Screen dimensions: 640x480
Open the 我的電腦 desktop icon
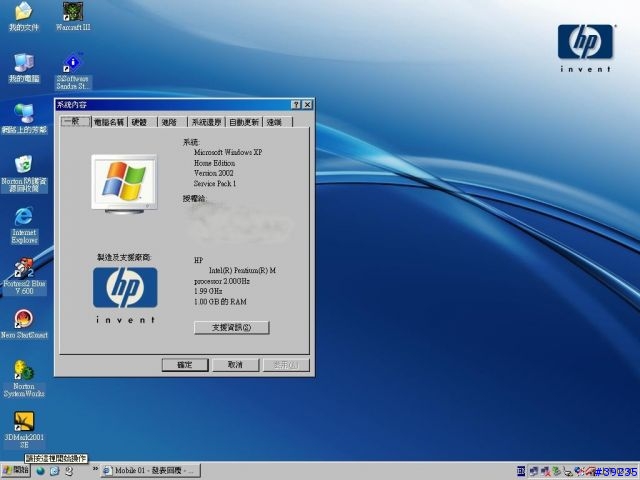(24, 68)
